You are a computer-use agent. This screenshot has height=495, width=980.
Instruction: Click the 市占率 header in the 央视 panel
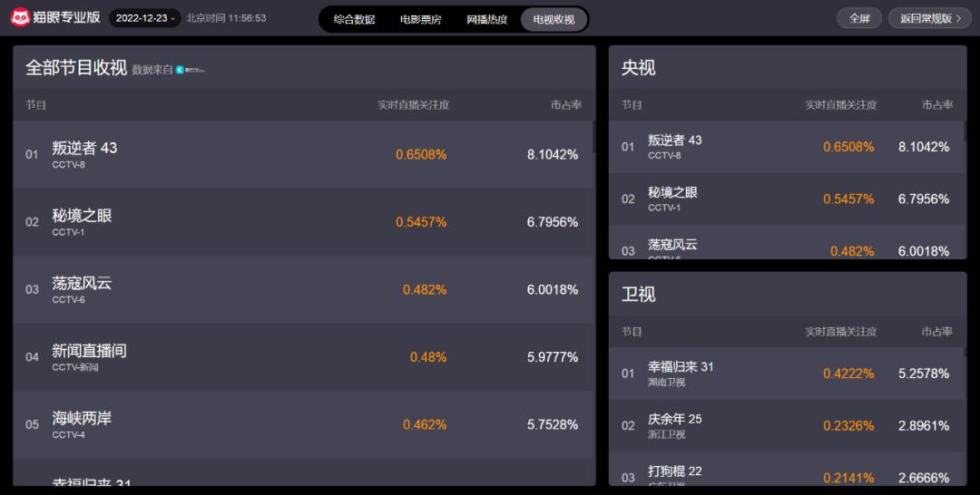coord(937,105)
